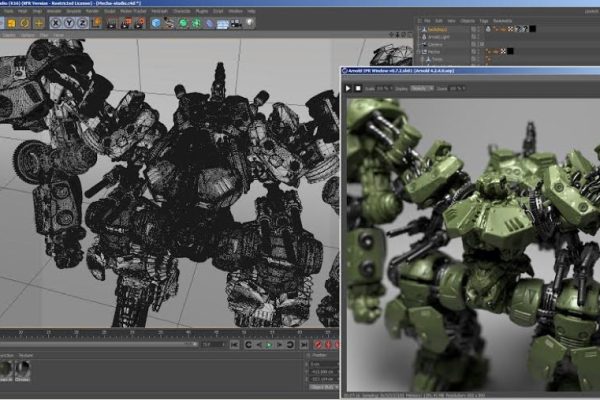The width and height of the screenshot is (600, 400).
Task: Stop rendering in Arnold IPR window
Action: click(x=358, y=88)
